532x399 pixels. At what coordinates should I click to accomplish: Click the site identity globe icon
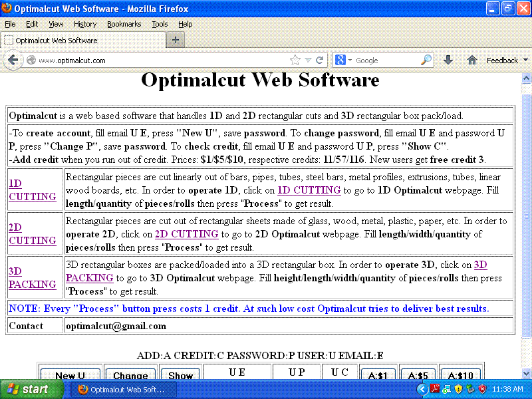(x=31, y=61)
